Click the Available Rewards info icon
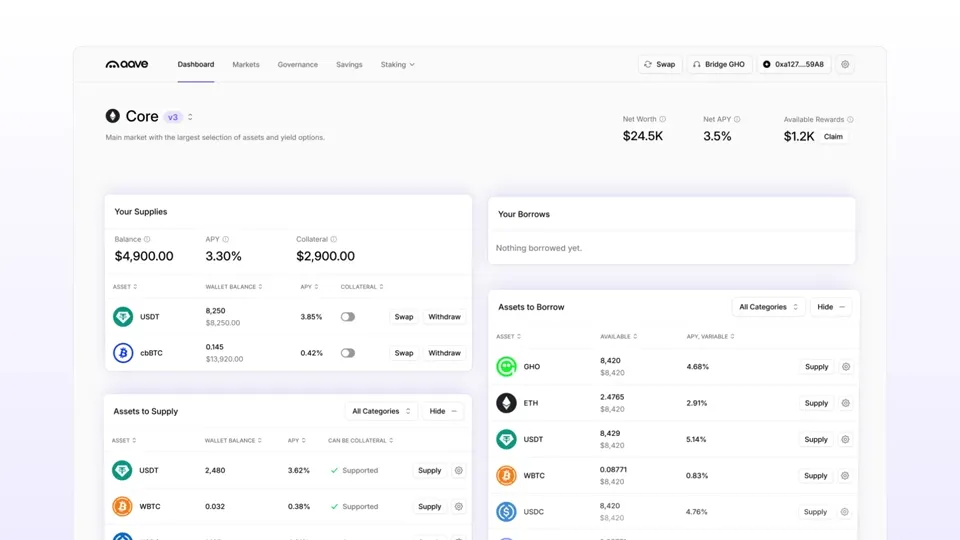Image resolution: width=960 pixels, height=540 pixels. pos(850,119)
